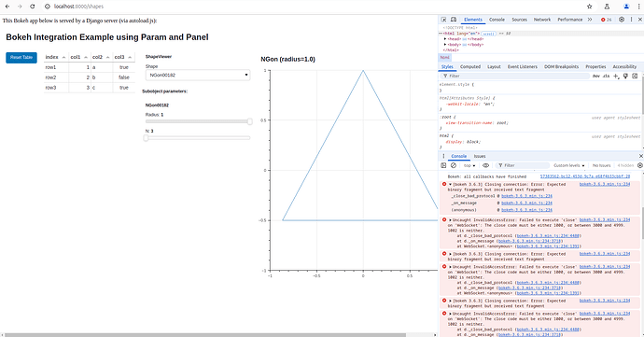Toggle the :hov element state option
Viewport: 644px width, 337px height.
[x=596, y=76]
